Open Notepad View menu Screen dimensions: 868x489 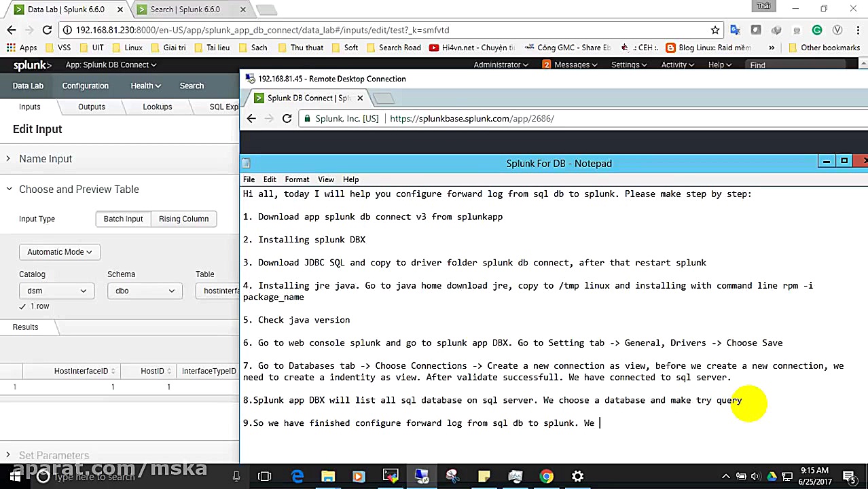(326, 179)
